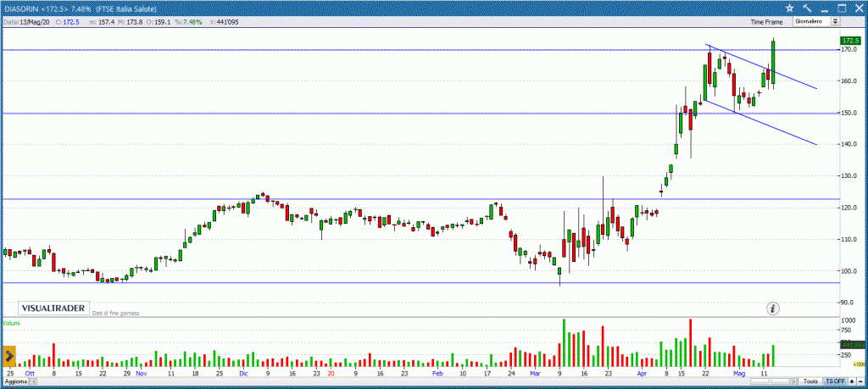Click 'Dati di fine giornata' note

[x=115, y=314]
